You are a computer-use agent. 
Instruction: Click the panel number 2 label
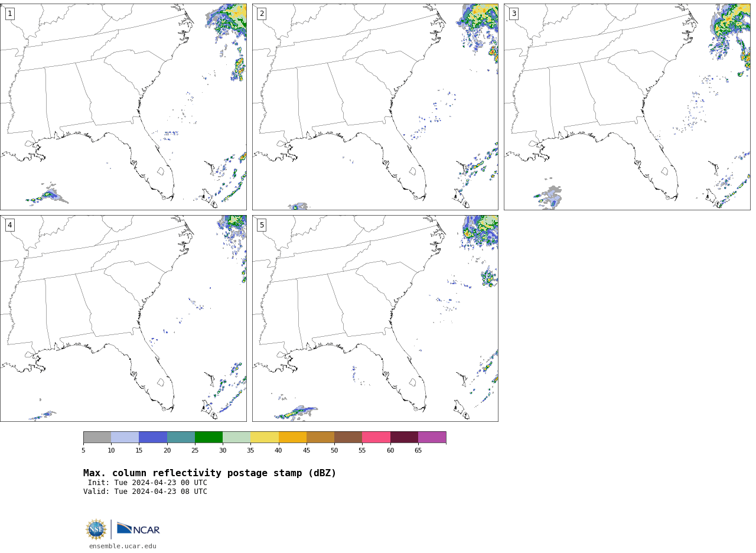tap(262, 14)
